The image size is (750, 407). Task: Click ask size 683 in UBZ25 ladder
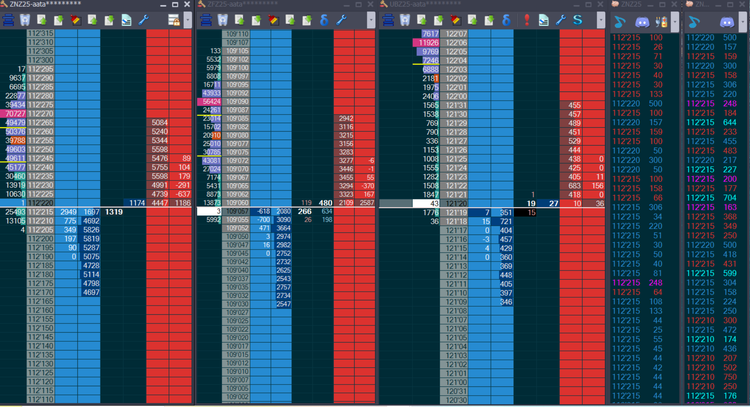[x=572, y=186]
